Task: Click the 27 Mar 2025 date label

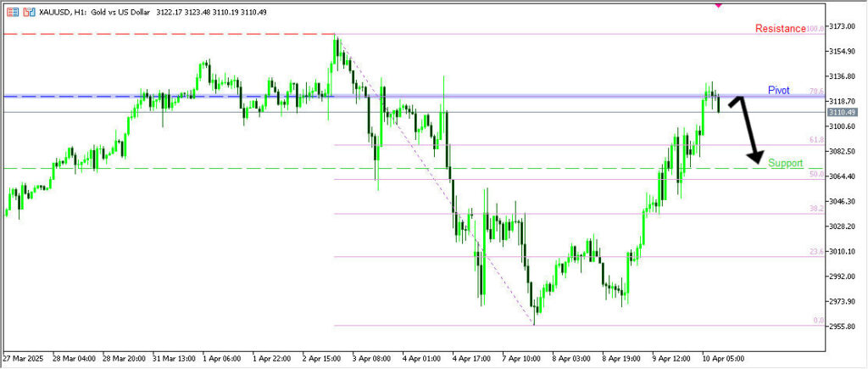Action: click(25, 359)
